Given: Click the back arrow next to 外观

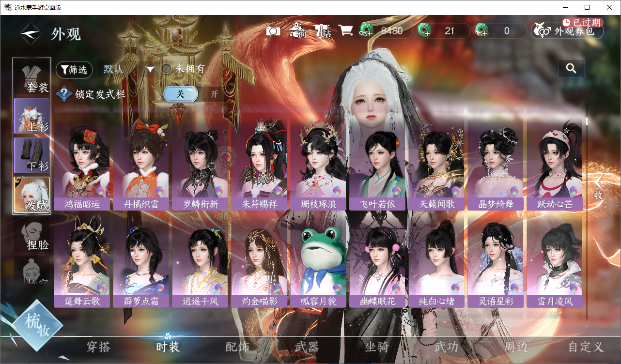Looking at the screenshot, I should 31,34.
